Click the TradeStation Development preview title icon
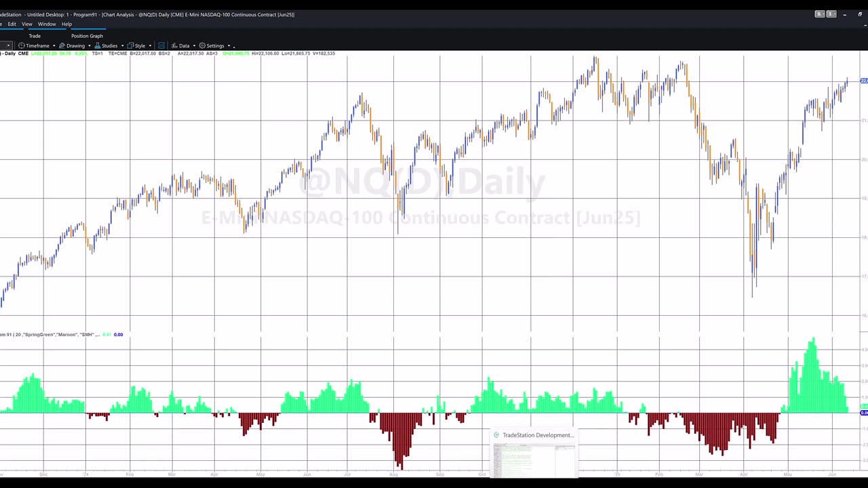Image resolution: width=868 pixels, height=488 pixels. point(496,435)
